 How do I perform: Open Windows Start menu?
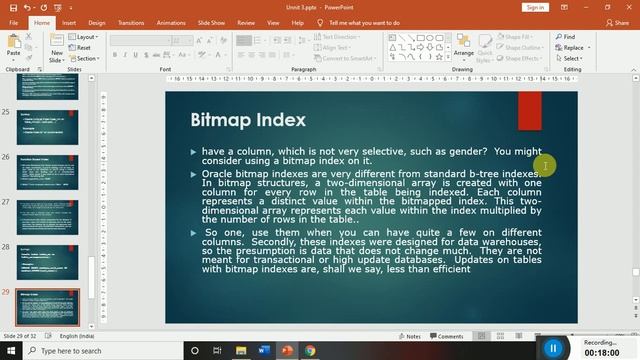point(11,351)
